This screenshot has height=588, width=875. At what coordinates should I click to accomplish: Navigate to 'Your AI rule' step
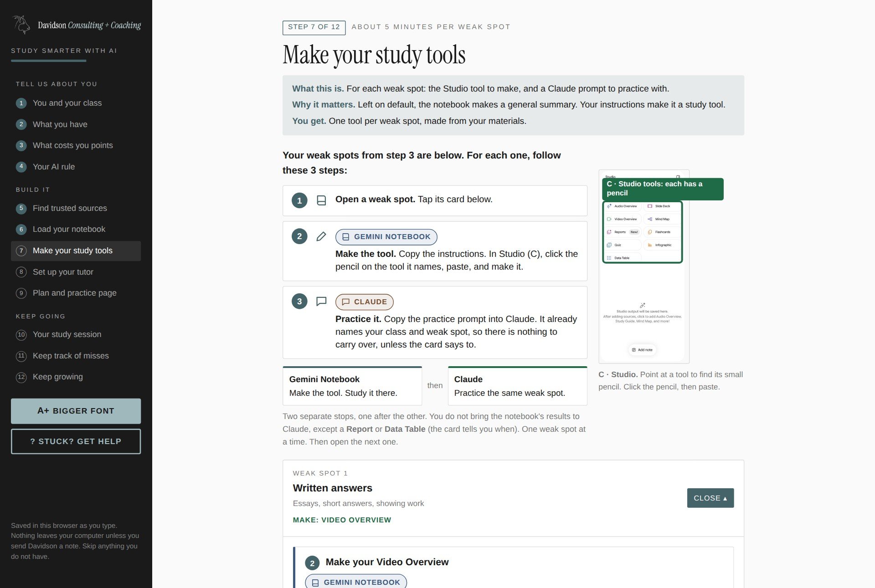tap(76, 167)
